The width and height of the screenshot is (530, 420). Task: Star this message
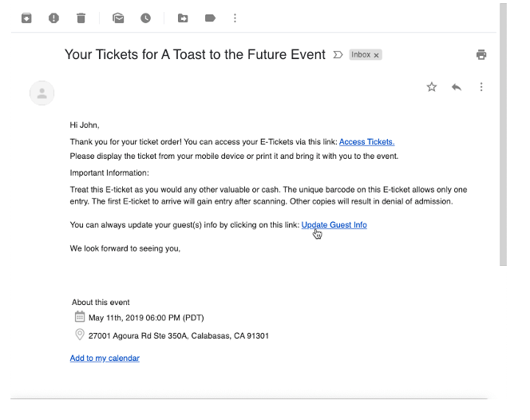432,87
